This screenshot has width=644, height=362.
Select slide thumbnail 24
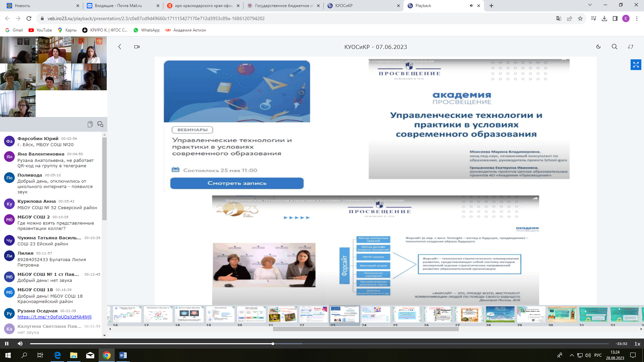pyautogui.click(x=376, y=314)
